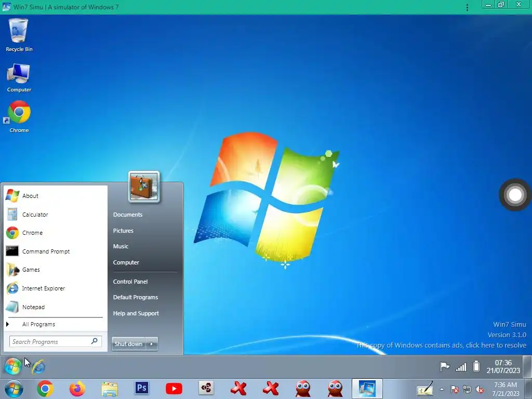Launch Chrome from the Start menu list

click(54, 233)
